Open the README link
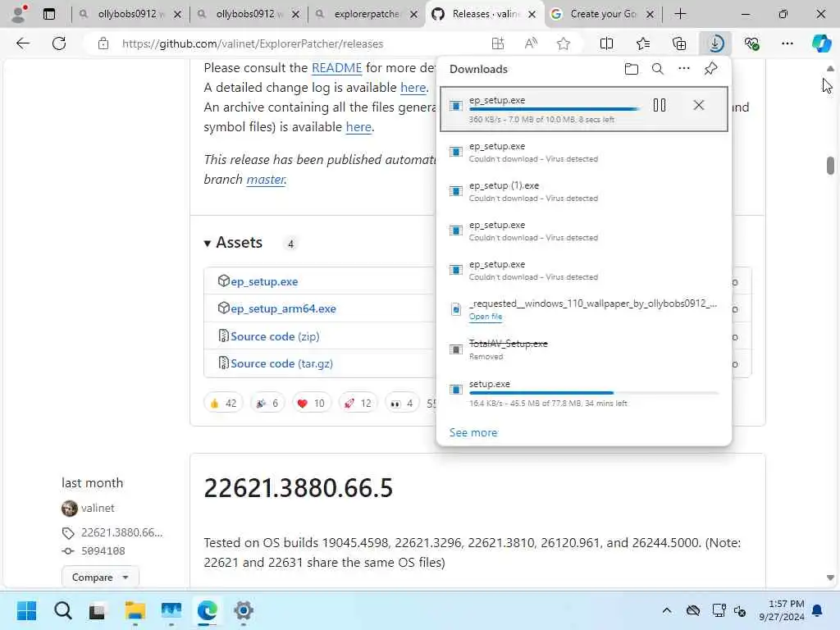 (x=336, y=67)
